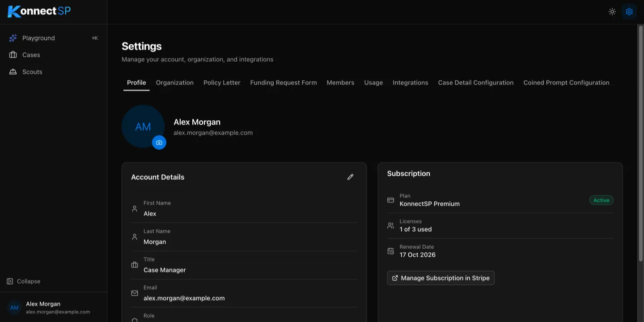This screenshot has width=644, height=322.
Task: Click the large AM profile avatar
Action: tap(143, 127)
